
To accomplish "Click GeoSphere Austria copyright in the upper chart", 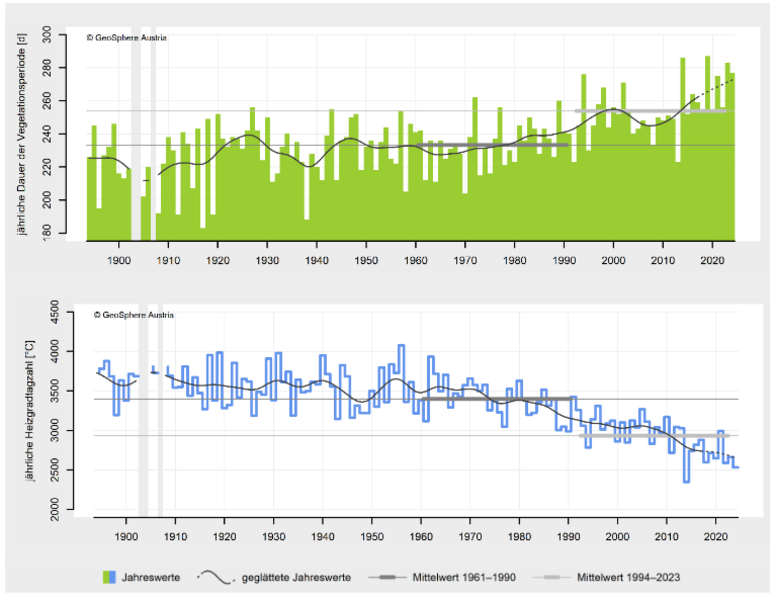I will 126,37.
